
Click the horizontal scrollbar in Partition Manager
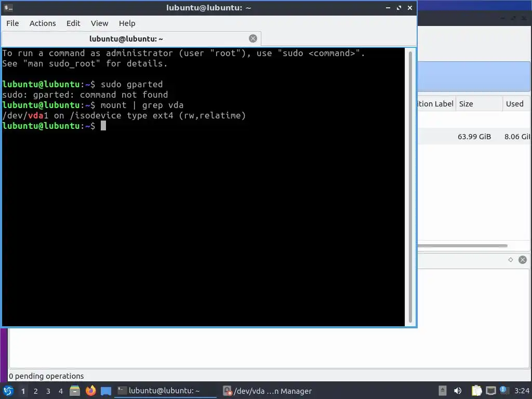point(462,246)
